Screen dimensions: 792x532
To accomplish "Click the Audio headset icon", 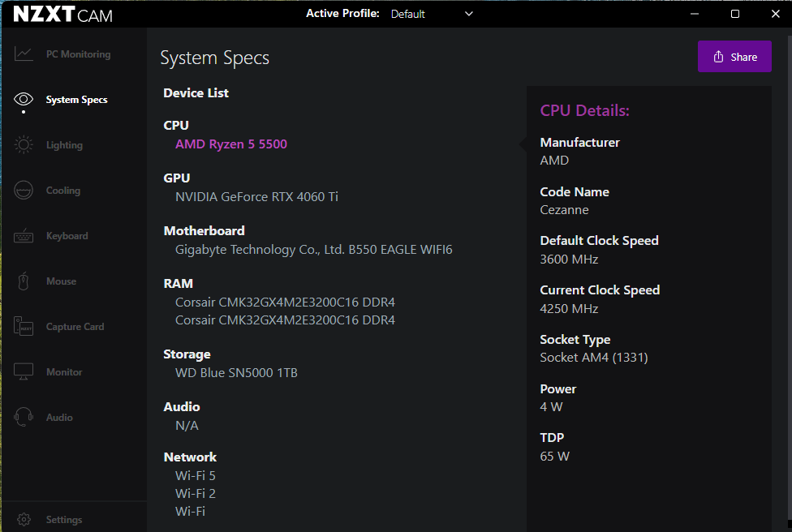I will coord(24,418).
